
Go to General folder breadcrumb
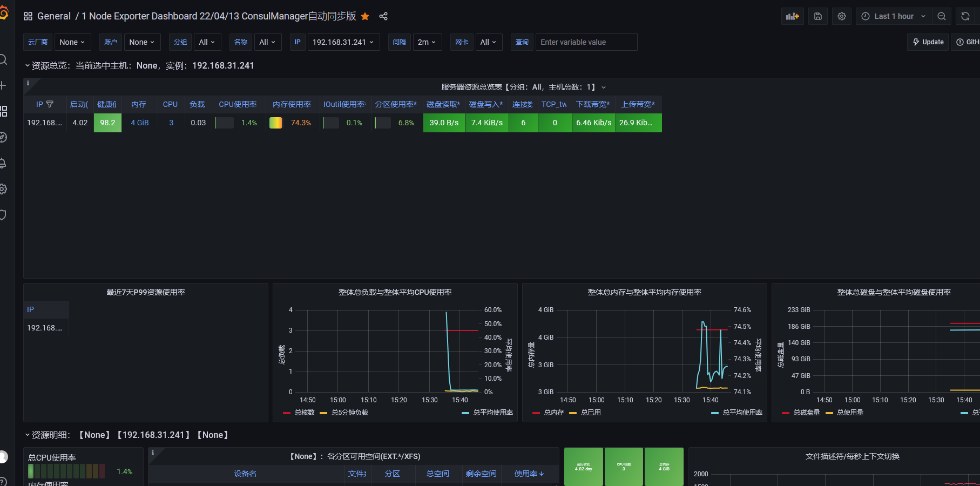(54, 16)
